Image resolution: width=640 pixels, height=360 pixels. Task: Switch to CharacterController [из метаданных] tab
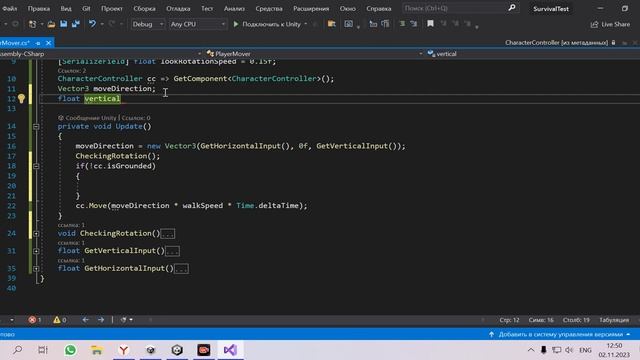(x=556, y=42)
